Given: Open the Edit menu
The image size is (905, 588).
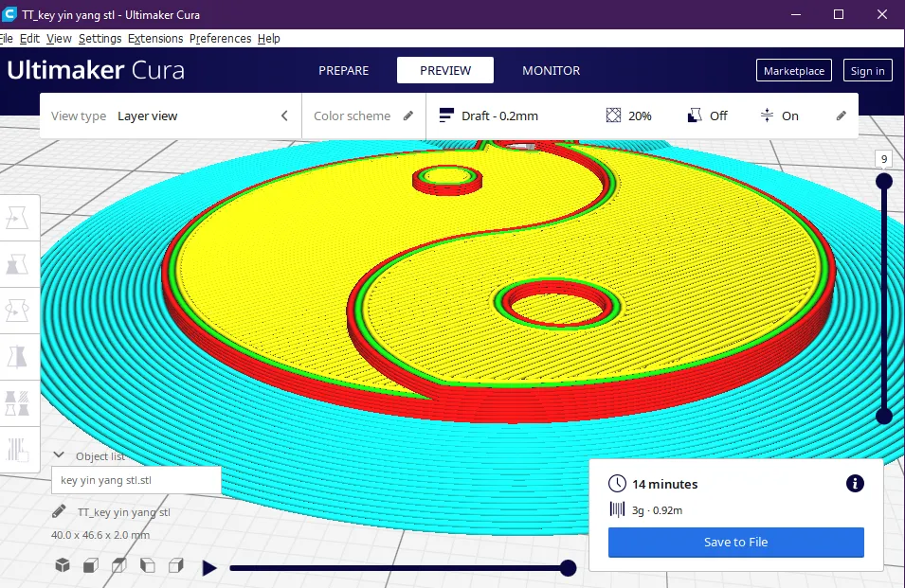Looking at the screenshot, I should [29, 39].
